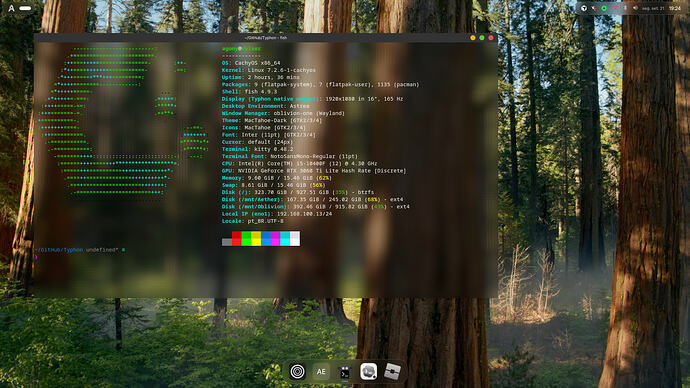
Task: Click the Memory usage line
Action: [276, 178]
